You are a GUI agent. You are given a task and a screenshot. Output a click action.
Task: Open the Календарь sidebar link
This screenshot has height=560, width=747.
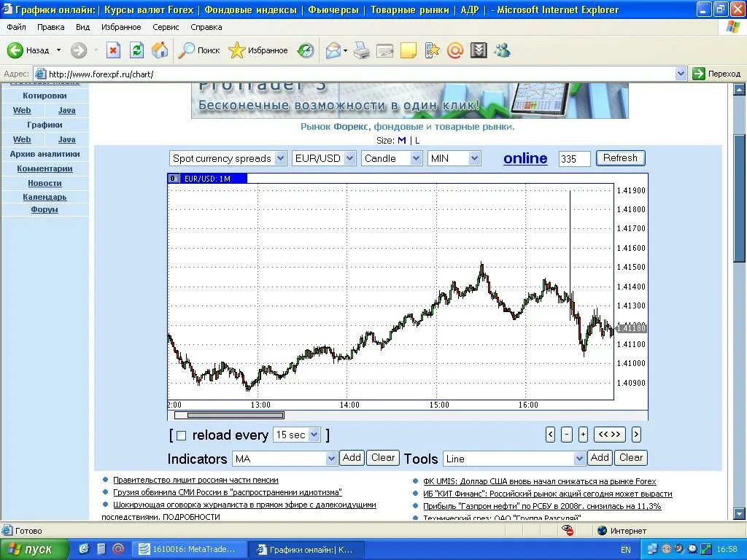pyautogui.click(x=44, y=197)
